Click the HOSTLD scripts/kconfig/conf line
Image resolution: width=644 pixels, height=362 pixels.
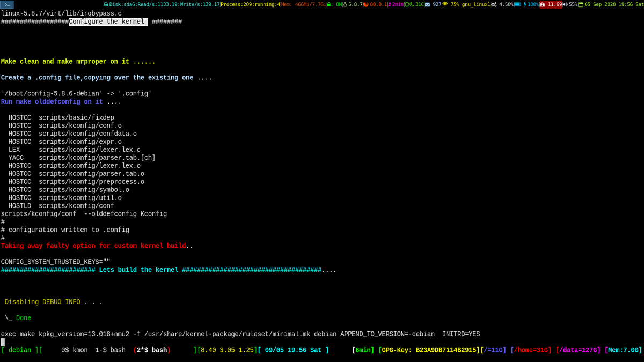[x=61, y=206]
